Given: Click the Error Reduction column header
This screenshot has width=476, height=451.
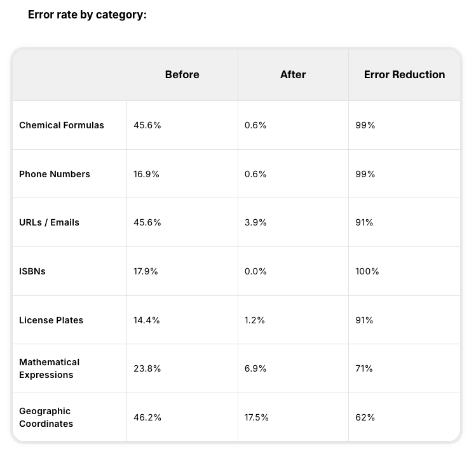Looking at the screenshot, I should click(x=404, y=75).
